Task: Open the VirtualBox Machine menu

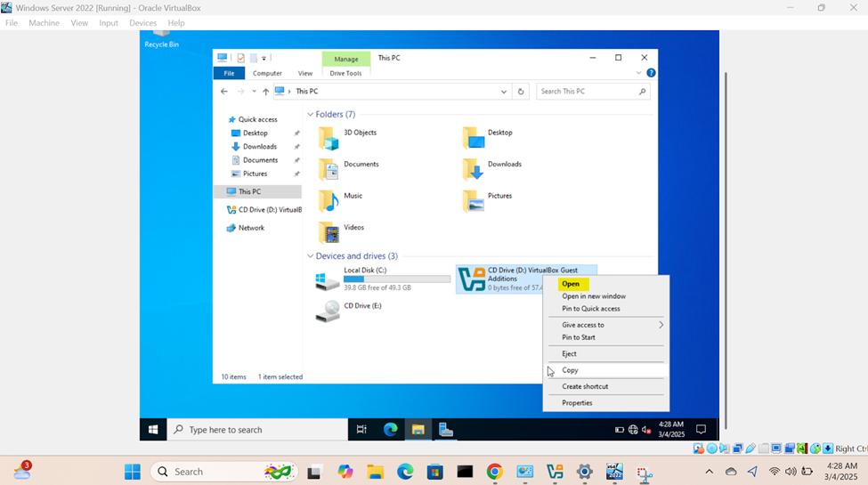Action: tap(44, 23)
